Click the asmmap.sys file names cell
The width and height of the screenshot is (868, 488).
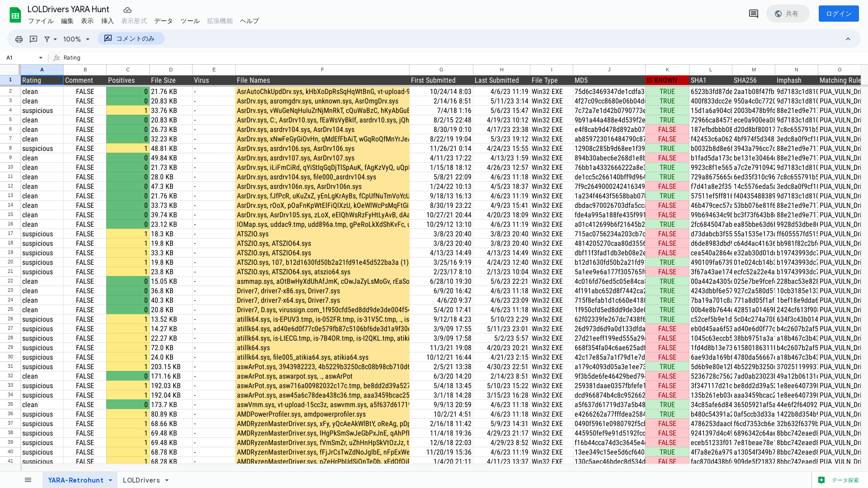(x=322, y=281)
